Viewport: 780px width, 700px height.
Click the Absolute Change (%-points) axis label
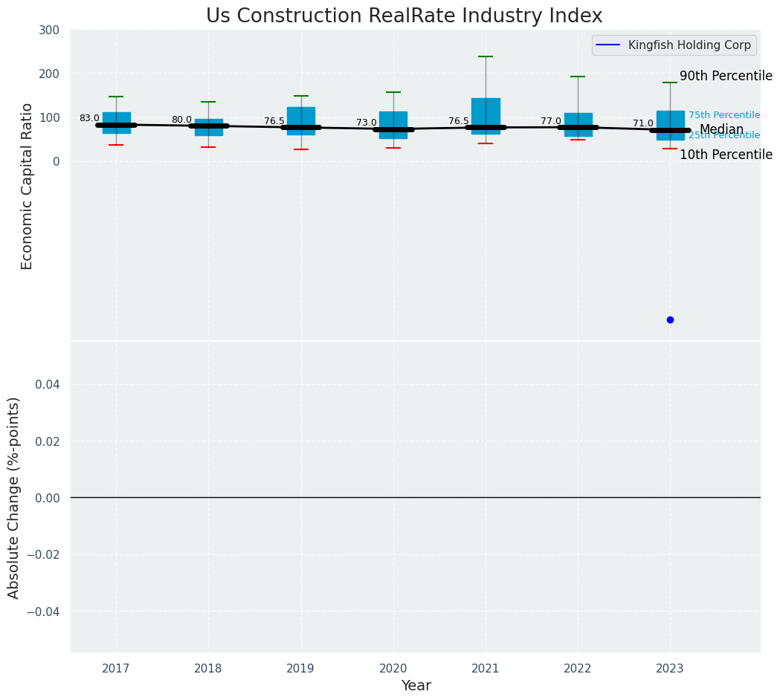[x=14, y=497]
